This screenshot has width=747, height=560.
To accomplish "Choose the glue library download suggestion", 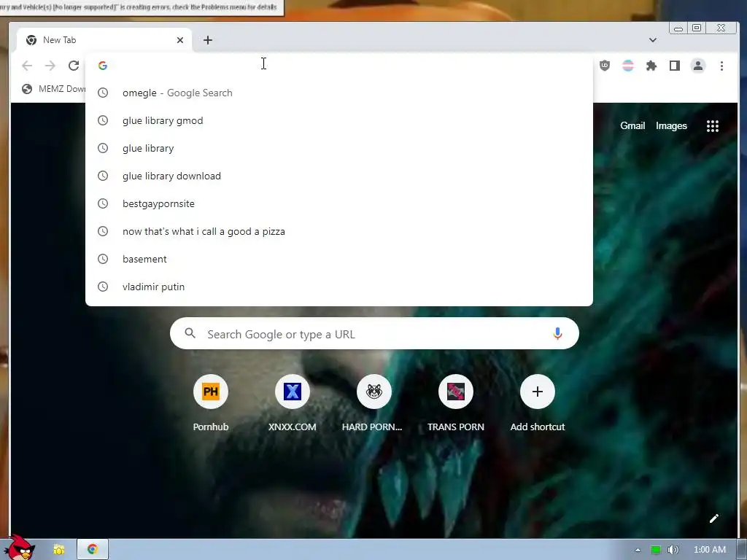I will (339, 176).
